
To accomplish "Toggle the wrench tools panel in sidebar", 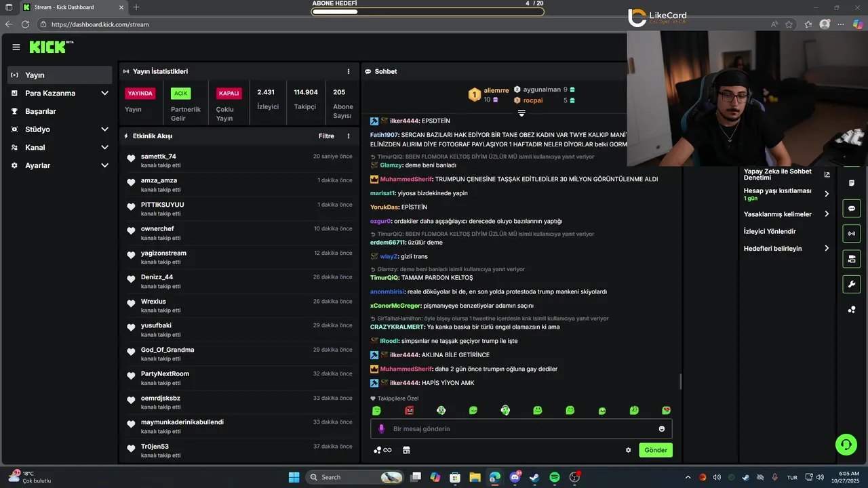I will click(852, 284).
